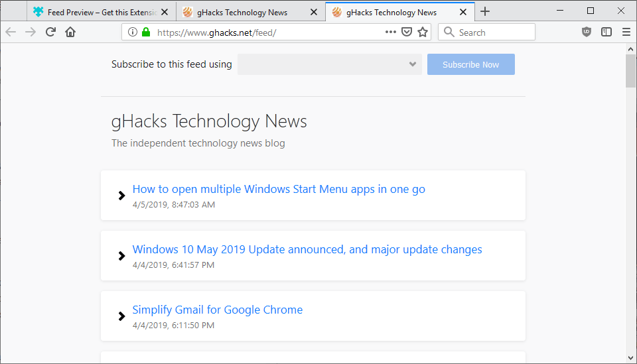Click the gHacks Technology News heading
The image size is (637, 364).
pyautogui.click(x=209, y=121)
